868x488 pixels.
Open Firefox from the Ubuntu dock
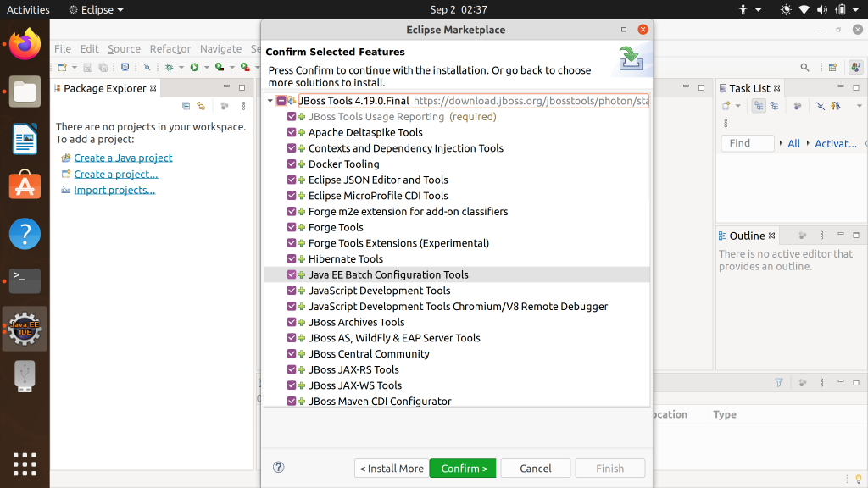coord(25,44)
